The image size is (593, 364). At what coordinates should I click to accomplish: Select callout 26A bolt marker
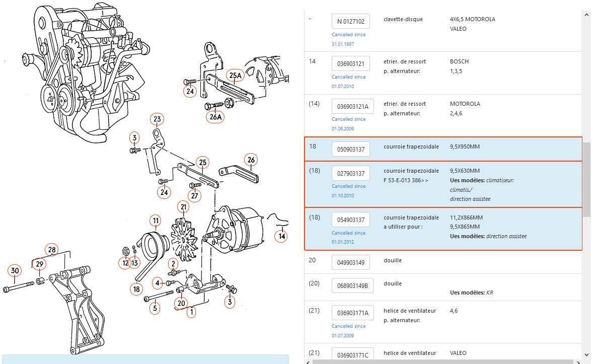[x=215, y=117]
